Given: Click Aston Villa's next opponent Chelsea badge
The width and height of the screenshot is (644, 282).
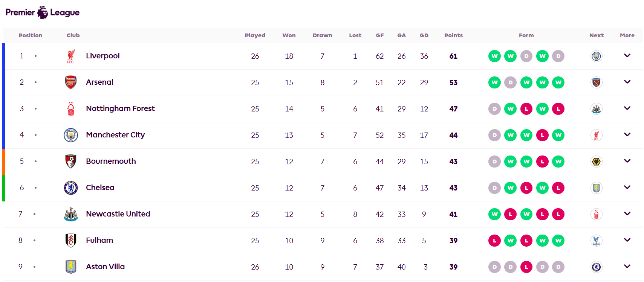Looking at the screenshot, I should pos(596,267).
